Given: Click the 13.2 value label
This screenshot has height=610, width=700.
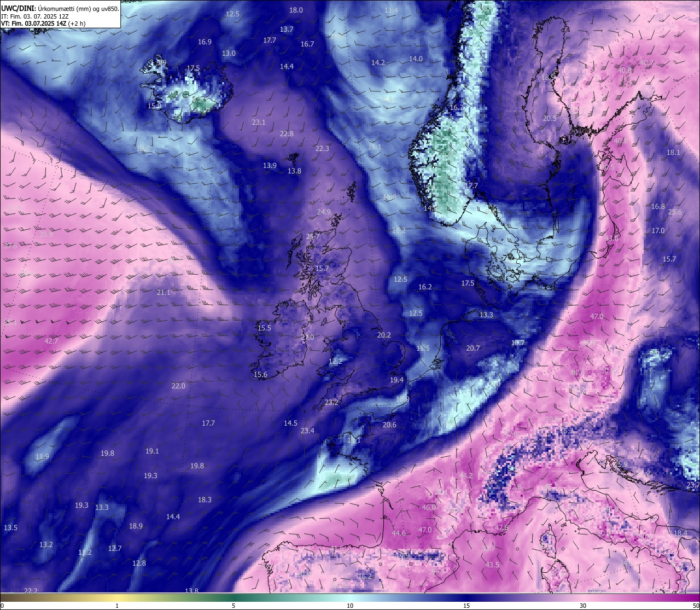Looking at the screenshot, I should [46, 544].
